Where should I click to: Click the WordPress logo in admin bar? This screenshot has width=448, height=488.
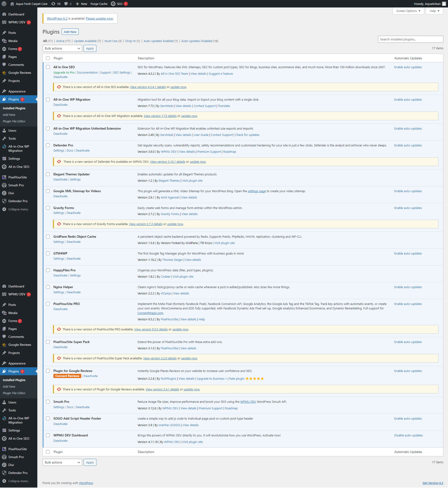click(x=4, y=4)
